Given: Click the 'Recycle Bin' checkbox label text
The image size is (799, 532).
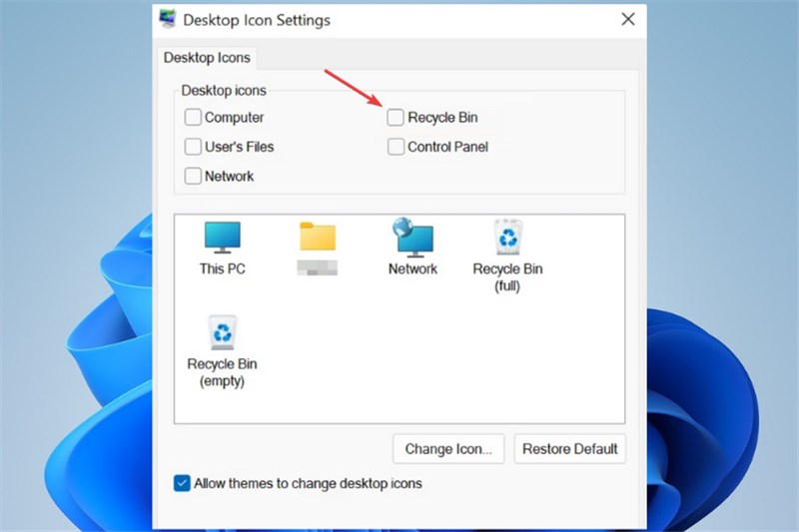Looking at the screenshot, I should 442,118.
